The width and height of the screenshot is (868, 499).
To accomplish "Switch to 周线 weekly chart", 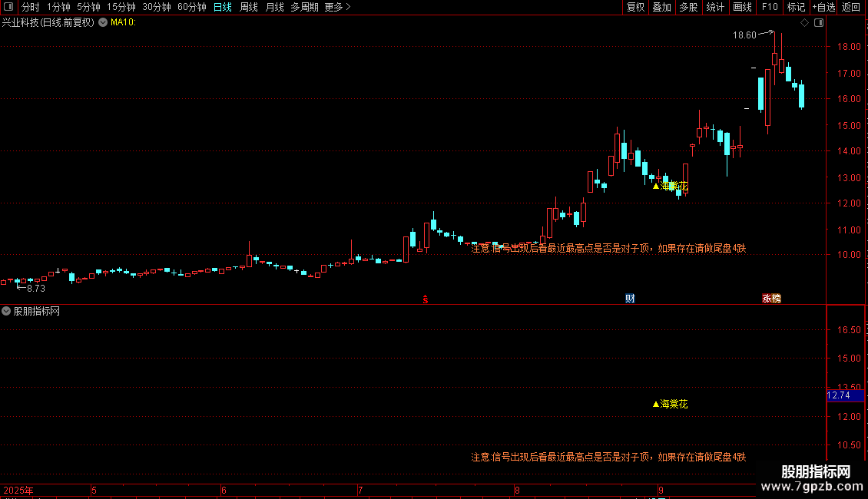I will click(x=249, y=7).
